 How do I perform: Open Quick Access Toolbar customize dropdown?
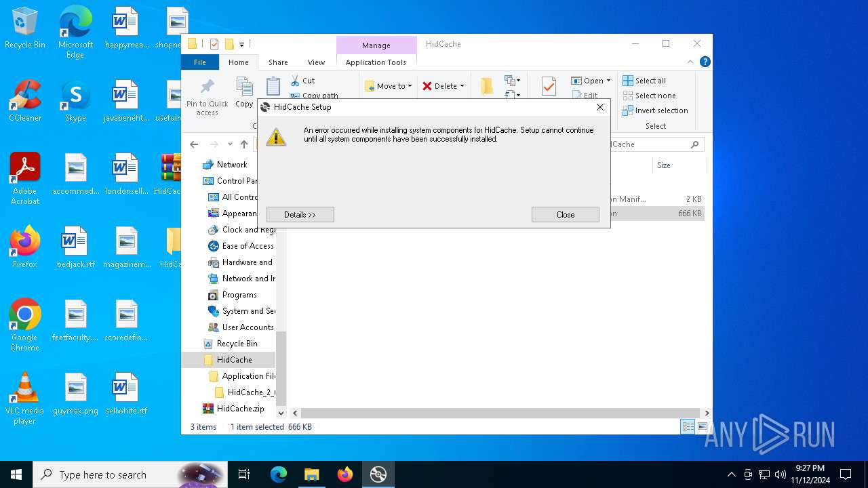pyautogui.click(x=241, y=44)
